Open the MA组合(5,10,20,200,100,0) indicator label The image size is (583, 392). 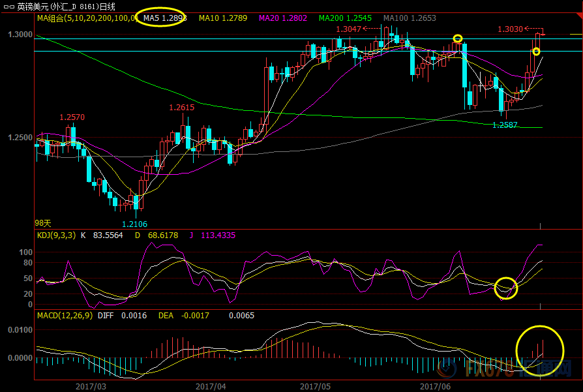click(87, 18)
